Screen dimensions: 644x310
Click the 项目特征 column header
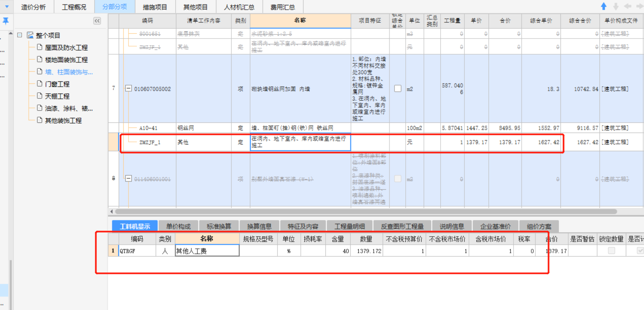point(370,21)
